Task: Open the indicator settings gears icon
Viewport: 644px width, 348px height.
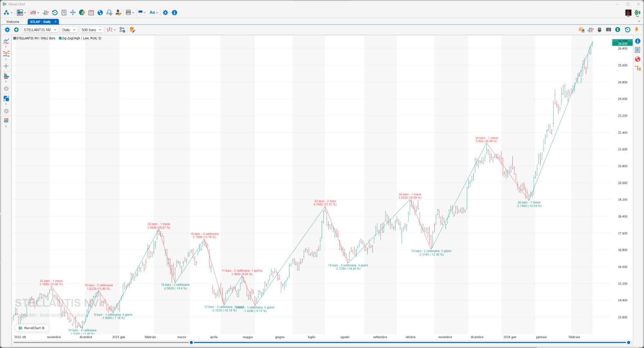Action: click(122, 30)
